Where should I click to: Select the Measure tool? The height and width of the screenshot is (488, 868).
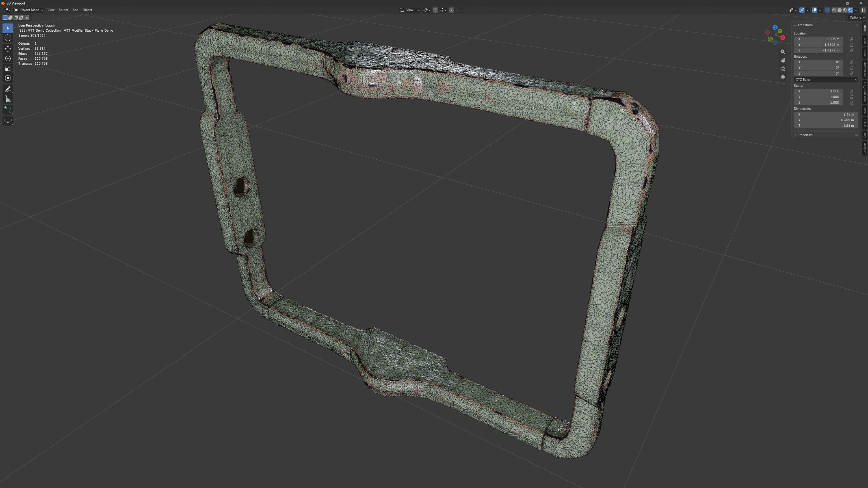tap(8, 99)
